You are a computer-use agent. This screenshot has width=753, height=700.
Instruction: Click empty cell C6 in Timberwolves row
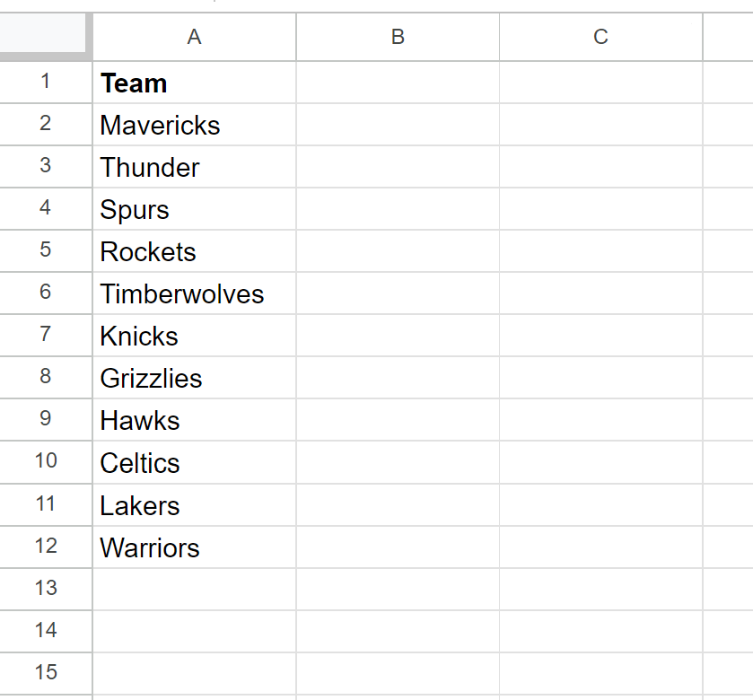click(600, 293)
